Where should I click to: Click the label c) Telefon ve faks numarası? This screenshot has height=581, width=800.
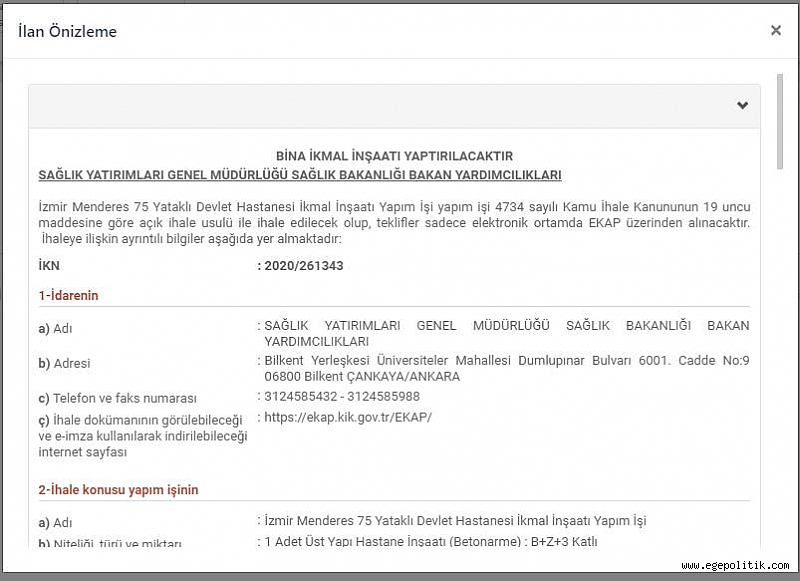(117, 398)
